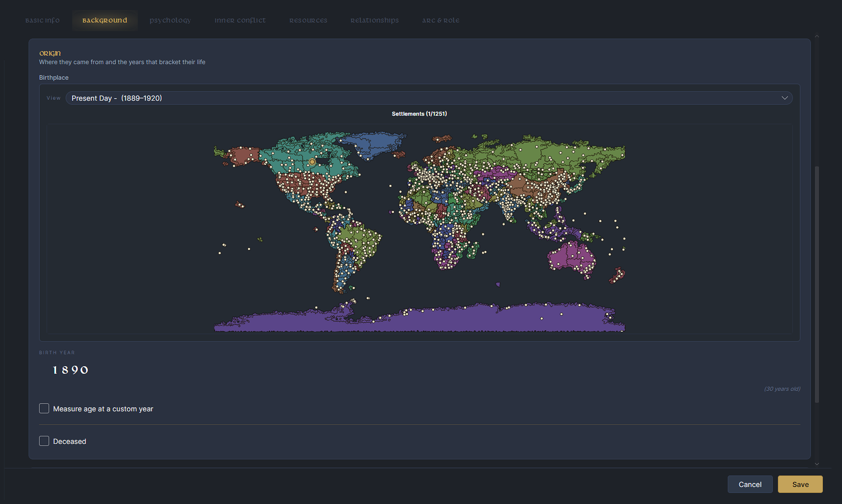Click the Settlements (1/1251) label

419,114
